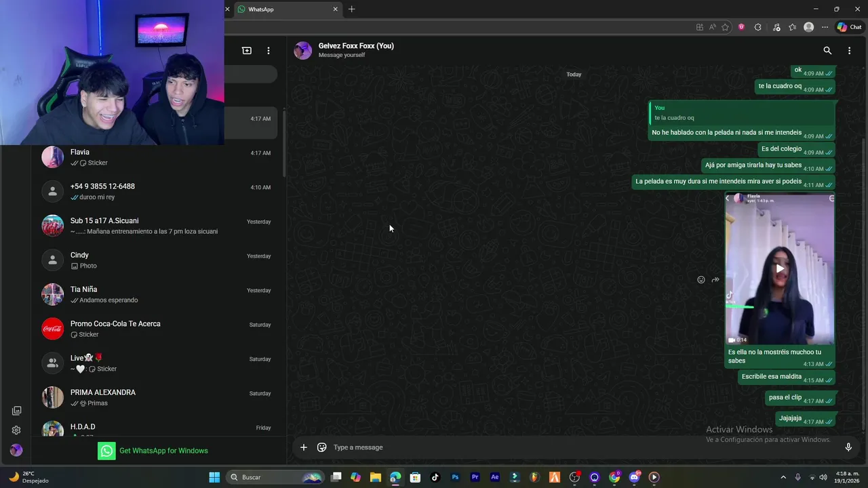The image size is (868, 488).
Task: Play the Flavia video message
Action: [x=780, y=269]
